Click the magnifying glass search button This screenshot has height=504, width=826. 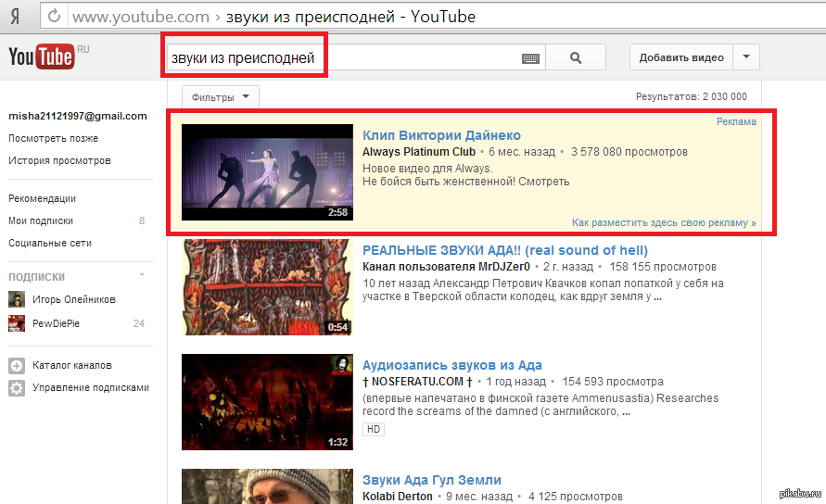tap(575, 57)
